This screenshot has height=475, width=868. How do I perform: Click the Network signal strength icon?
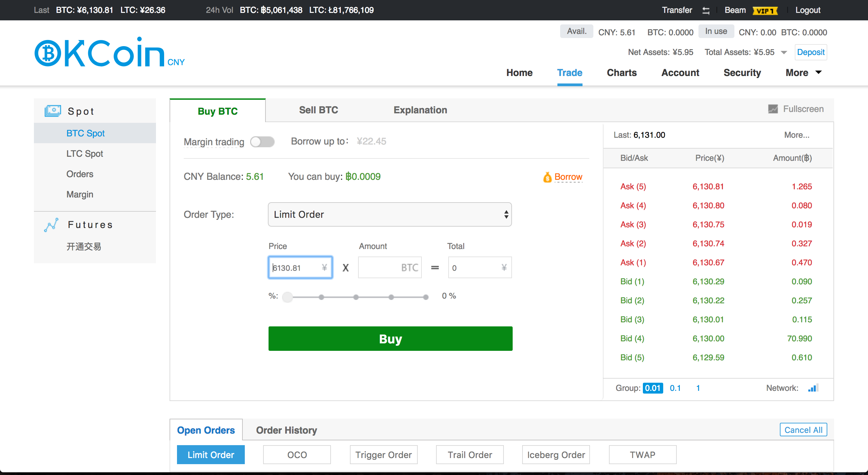click(x=813, y=388)
